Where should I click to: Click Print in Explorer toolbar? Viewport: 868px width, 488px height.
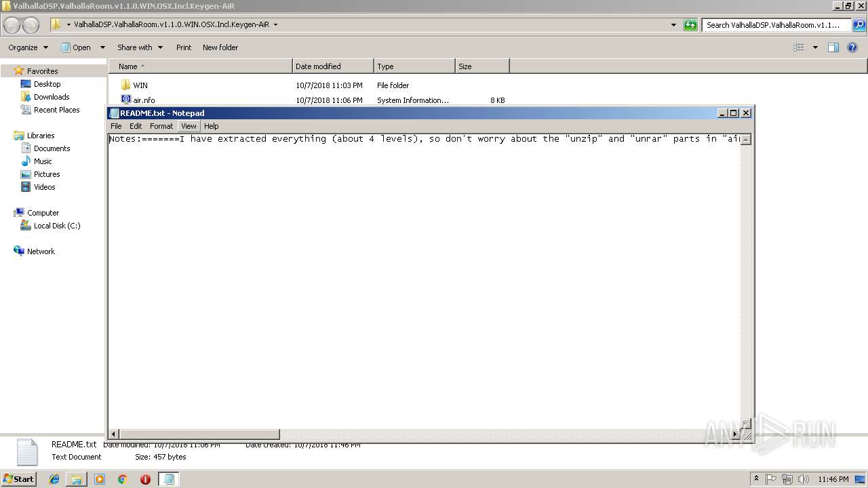[184, 47]
